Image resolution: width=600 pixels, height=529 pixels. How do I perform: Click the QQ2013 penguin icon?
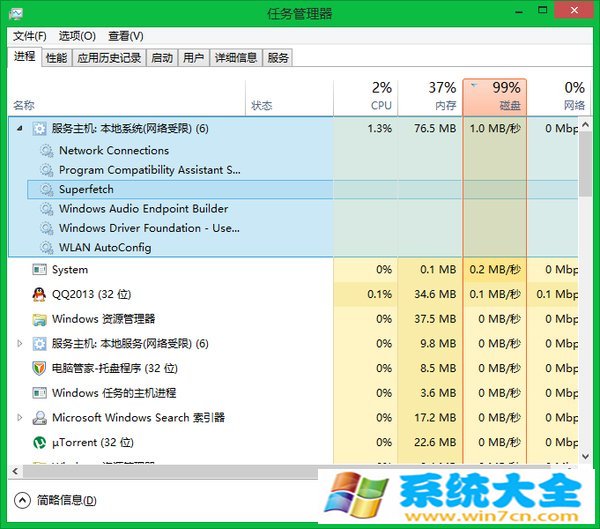pyautogui.click(x=39, y=295)
